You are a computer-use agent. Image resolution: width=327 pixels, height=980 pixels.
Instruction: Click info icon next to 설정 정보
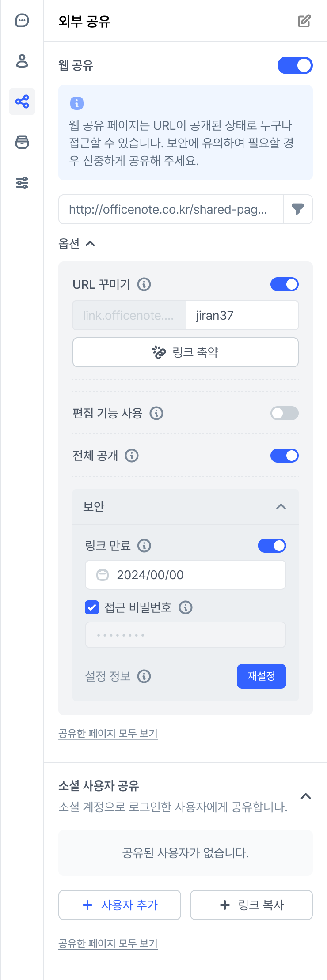pos(144,676)
